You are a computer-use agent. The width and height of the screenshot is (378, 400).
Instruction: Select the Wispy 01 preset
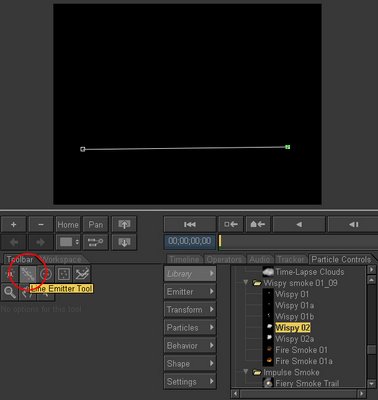click(292, 294)
